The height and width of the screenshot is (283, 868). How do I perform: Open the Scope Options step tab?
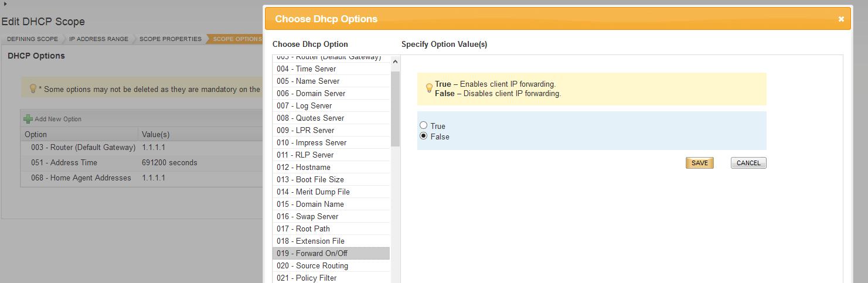(x=237, y=39)
